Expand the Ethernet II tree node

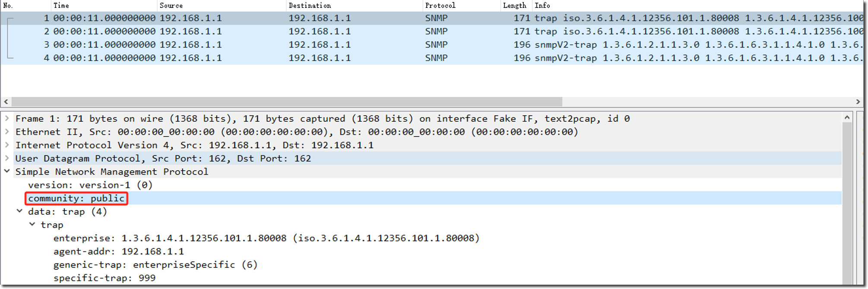pyautogui.click(x=7, y=132)
